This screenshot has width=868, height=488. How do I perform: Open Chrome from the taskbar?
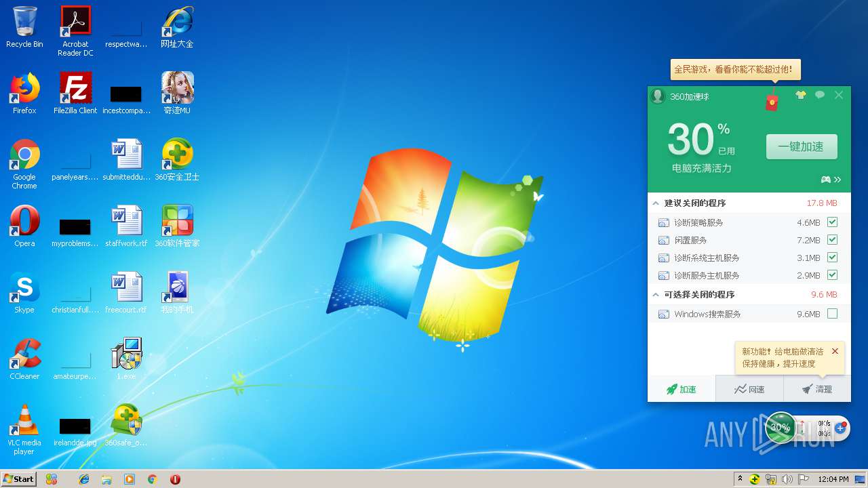(x=152, y=479)
